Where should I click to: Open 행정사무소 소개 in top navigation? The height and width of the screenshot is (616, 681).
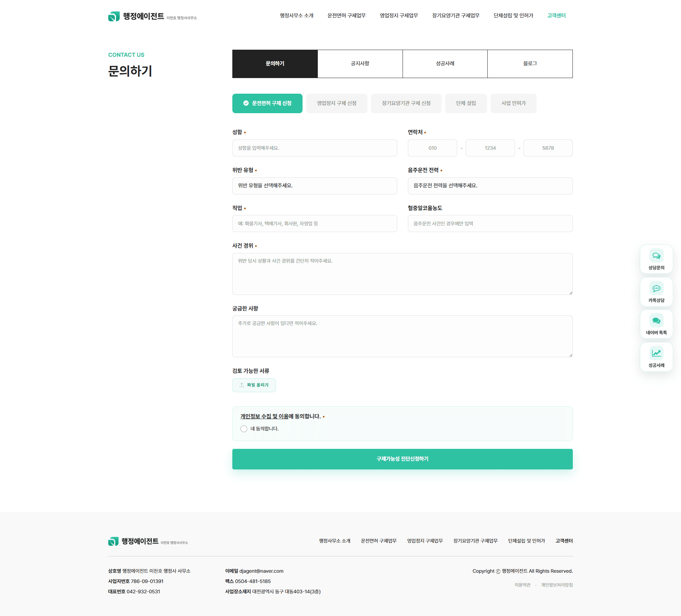(297, 15)
